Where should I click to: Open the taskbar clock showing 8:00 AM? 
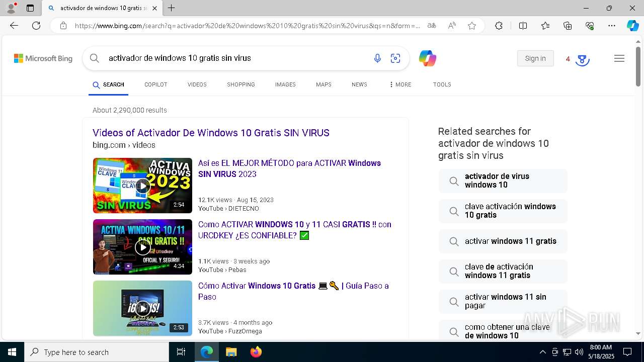601,352
